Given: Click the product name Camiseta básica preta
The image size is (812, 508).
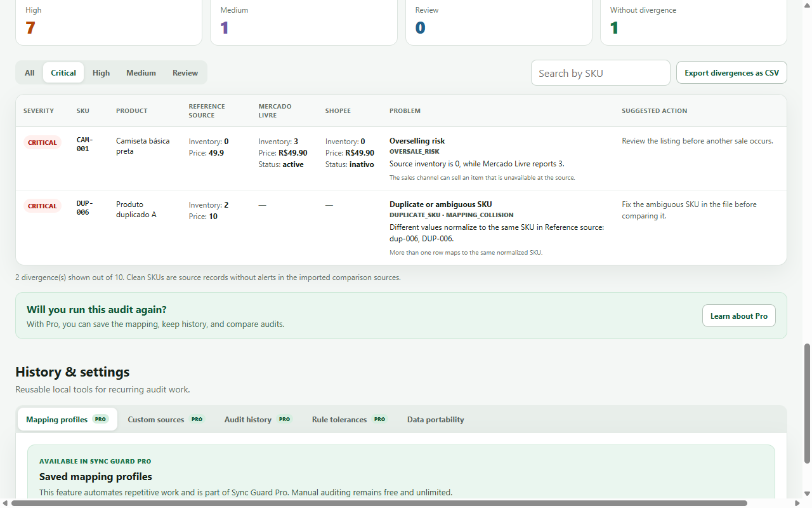Looking at the screenshot, I should (x=143, y=146).
